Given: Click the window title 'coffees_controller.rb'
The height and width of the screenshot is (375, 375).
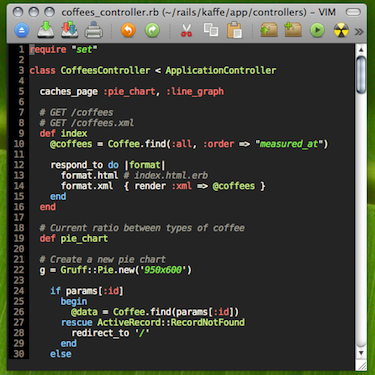Looking at the screenshot, I should click(x=110, y=13).
